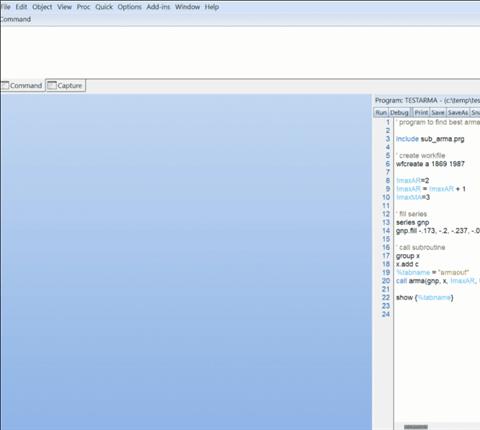480x430 pixels.
Task: Open the Proc menu
Action: click(83, 7)
